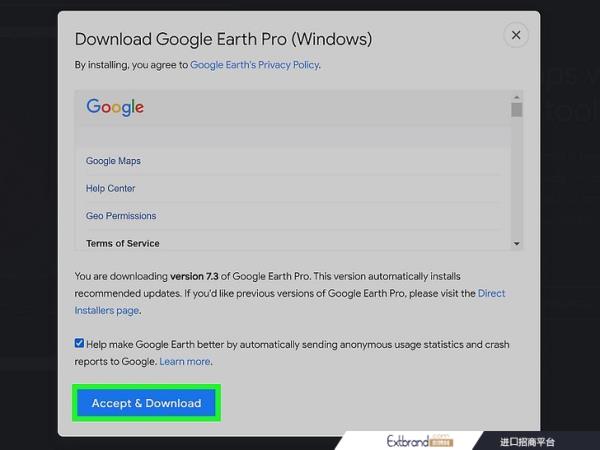Open Google Earth's Privacy Policy link

254,65
